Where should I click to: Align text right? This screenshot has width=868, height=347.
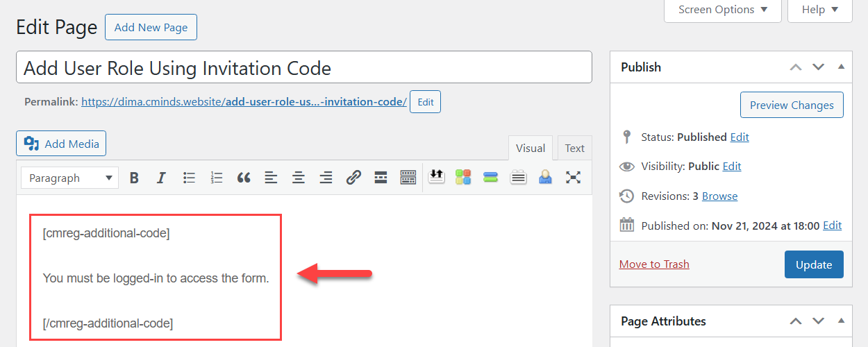click(326, 178)
